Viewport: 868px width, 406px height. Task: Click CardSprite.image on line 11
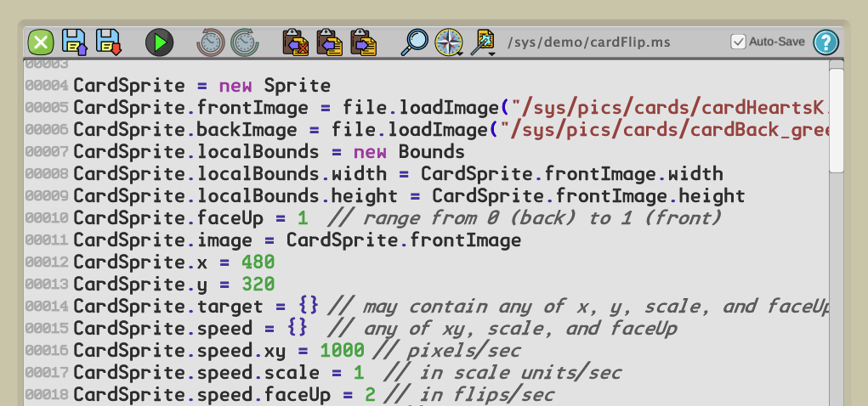tap(162, 240)
